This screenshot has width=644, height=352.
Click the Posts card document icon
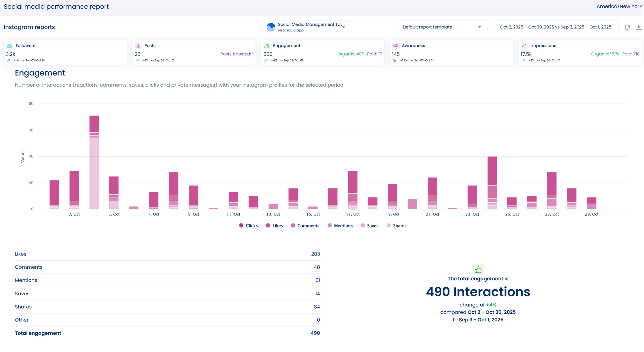click(x=138, y=46)
